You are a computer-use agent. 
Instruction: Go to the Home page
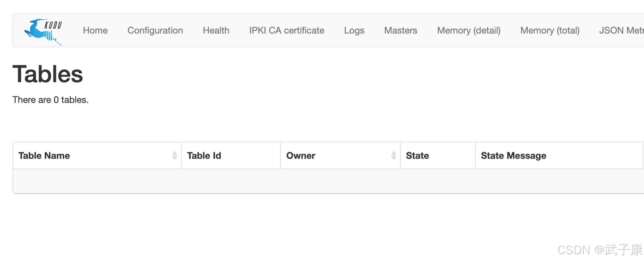click(95, 31)
